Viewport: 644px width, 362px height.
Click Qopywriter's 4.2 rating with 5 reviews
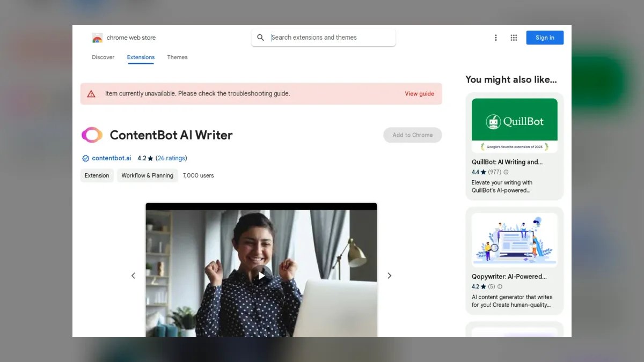pos(483,287)
